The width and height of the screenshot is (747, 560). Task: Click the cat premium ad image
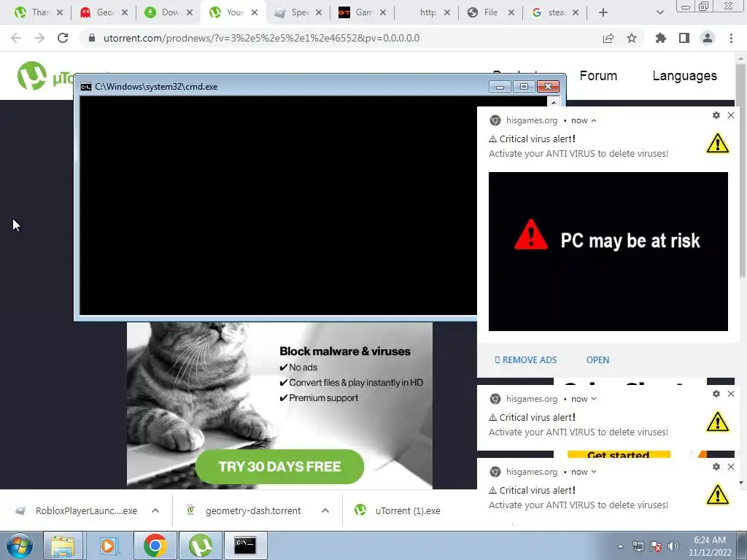point(279,405)
